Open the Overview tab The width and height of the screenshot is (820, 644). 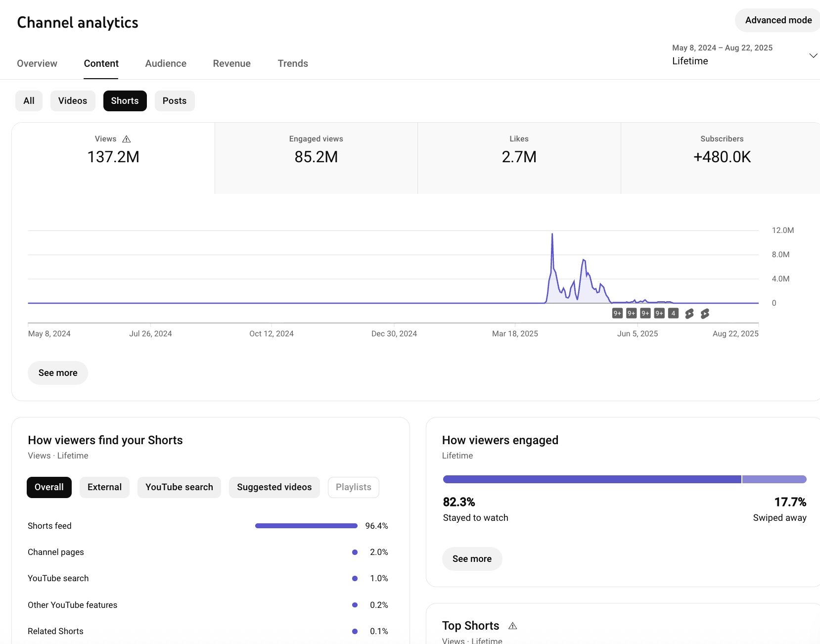37,63
